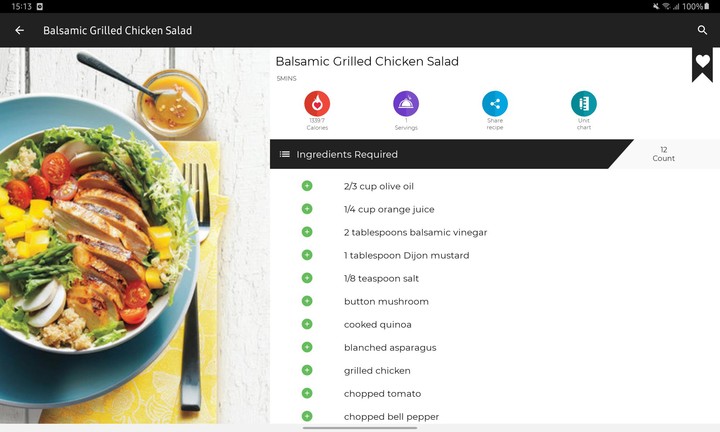Open the teal Unit chart icon
Viewport: 720px width, 432px height.
(x=583, y=103)
